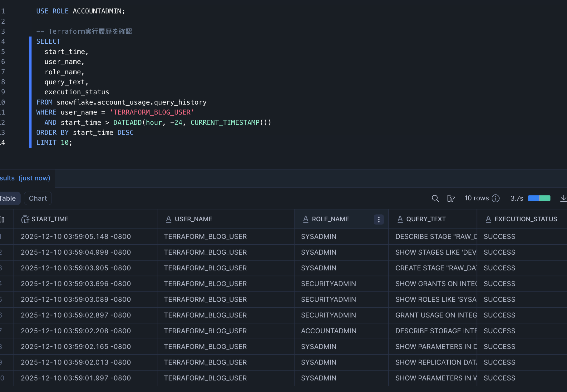This screenshot has height=392, width=567.
Task: Download results using the download arrow icon
Action: pos(563,198)
